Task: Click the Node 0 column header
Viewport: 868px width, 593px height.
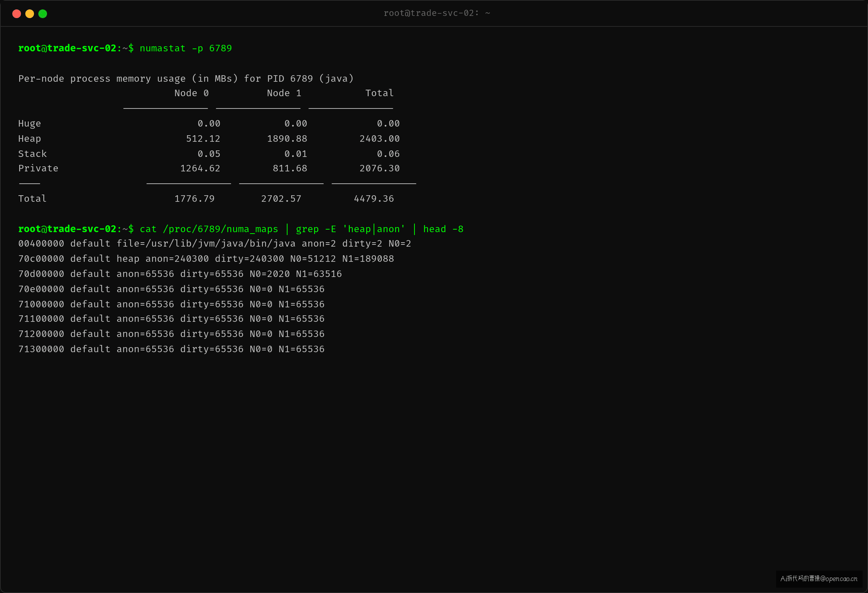Action: point(191,93)
